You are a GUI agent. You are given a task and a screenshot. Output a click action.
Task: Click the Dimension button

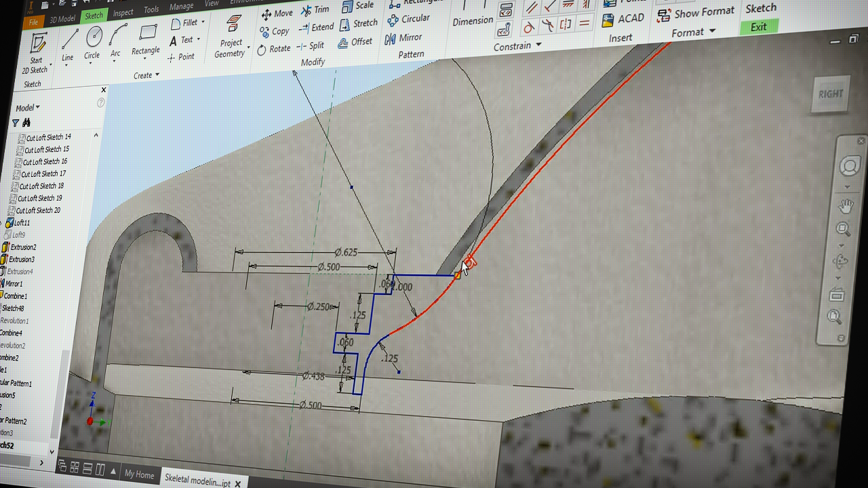coord(473,22)
